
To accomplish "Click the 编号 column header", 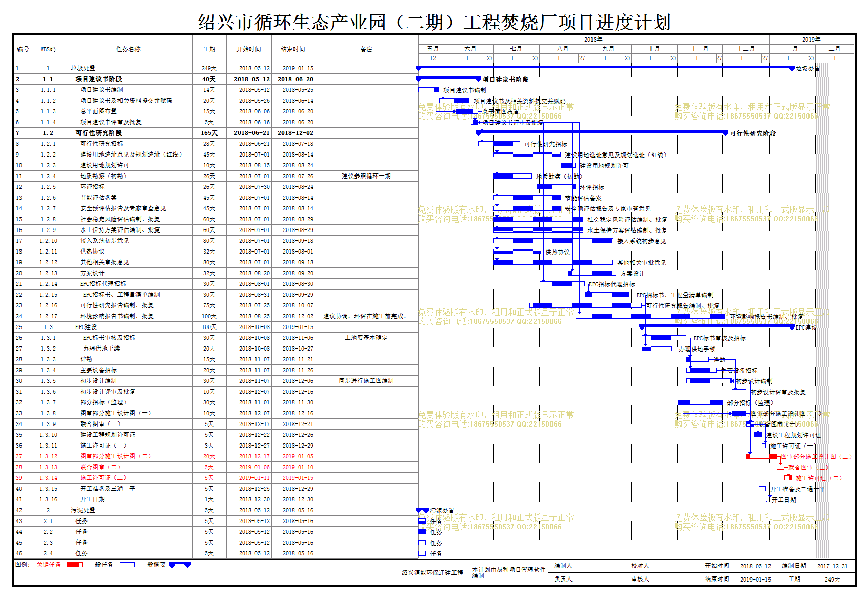I will click(x=23, y=49).
